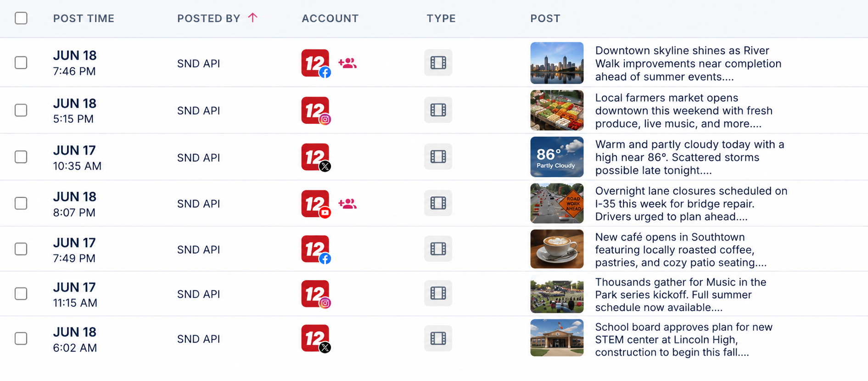
Task: Select the checkbox for Jun 17 11:15 AM post
Action: 21,293
